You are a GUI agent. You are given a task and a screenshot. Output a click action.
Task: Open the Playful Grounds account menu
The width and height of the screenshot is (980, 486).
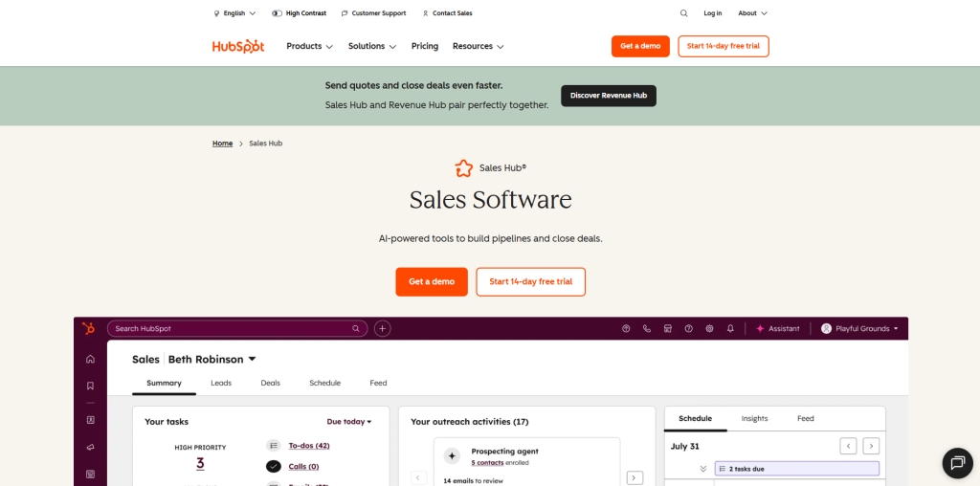coord(860,328)
